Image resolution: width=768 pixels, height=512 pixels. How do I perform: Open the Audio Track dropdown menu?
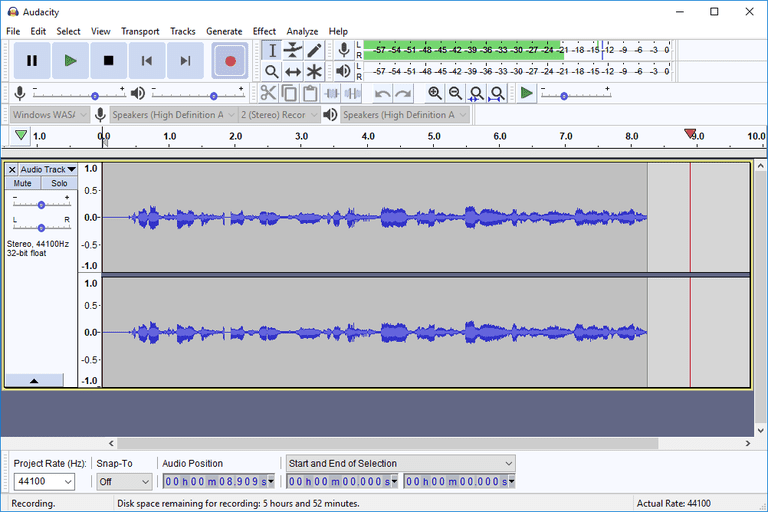pos(48,170)
